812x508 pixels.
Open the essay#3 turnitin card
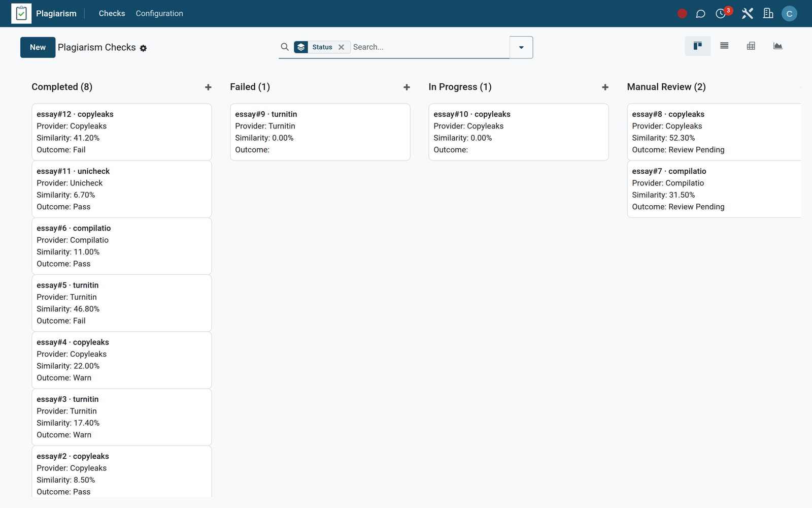(122, 417)
